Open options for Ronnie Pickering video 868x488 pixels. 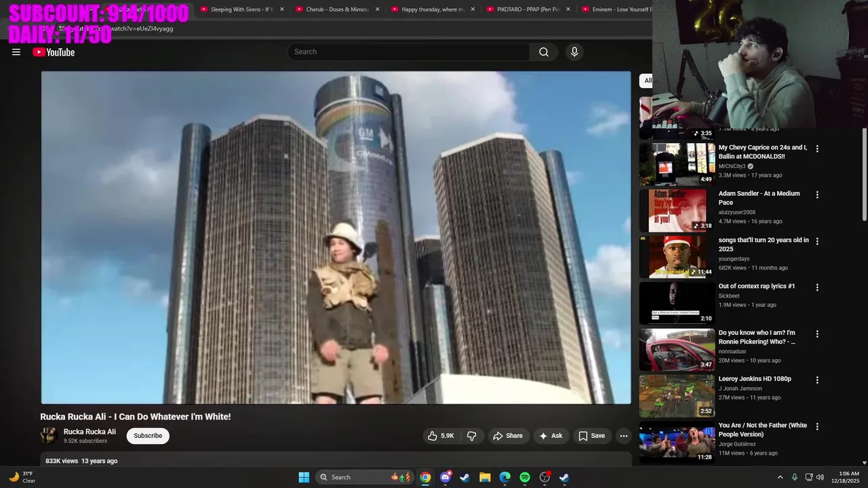point(817,333)
